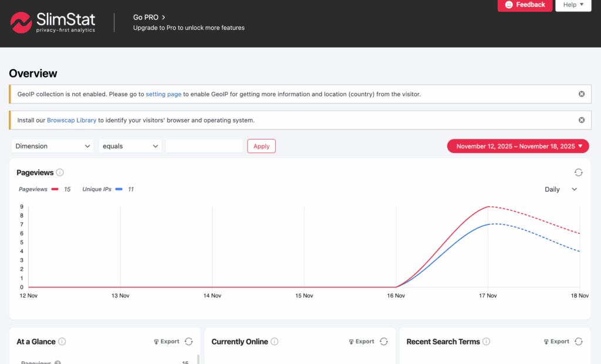Click the 'Upgrade to Pro to unlock more features' text
Screen dimensions: 601x364
tap(188, 28)
